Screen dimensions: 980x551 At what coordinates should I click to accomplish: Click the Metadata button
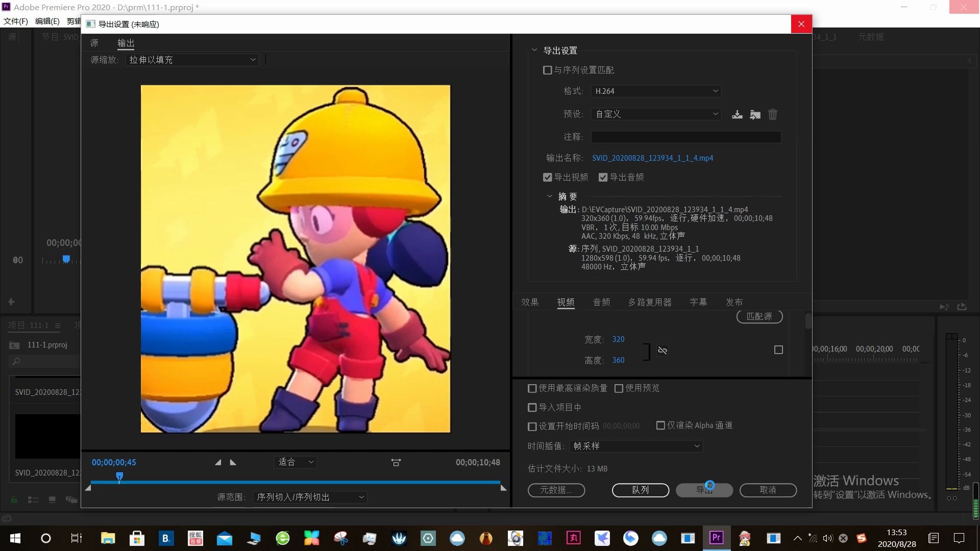(x=556, y=490)
